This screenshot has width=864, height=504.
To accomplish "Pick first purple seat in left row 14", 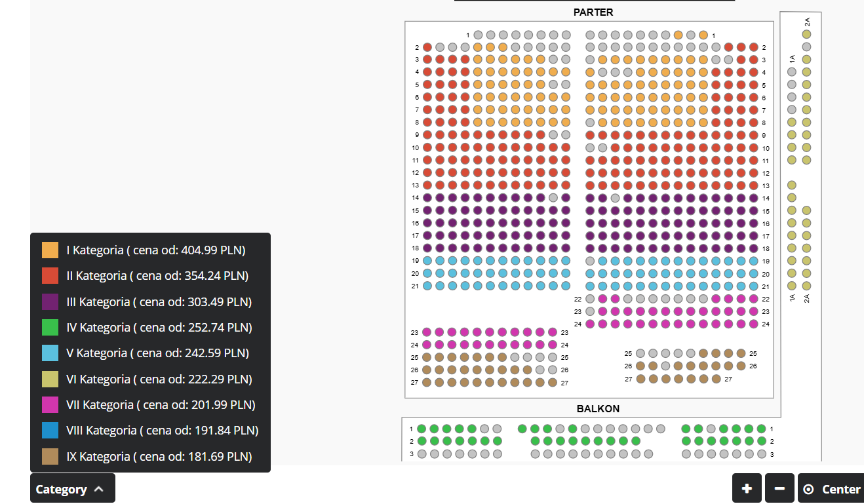I will [427, 198].
